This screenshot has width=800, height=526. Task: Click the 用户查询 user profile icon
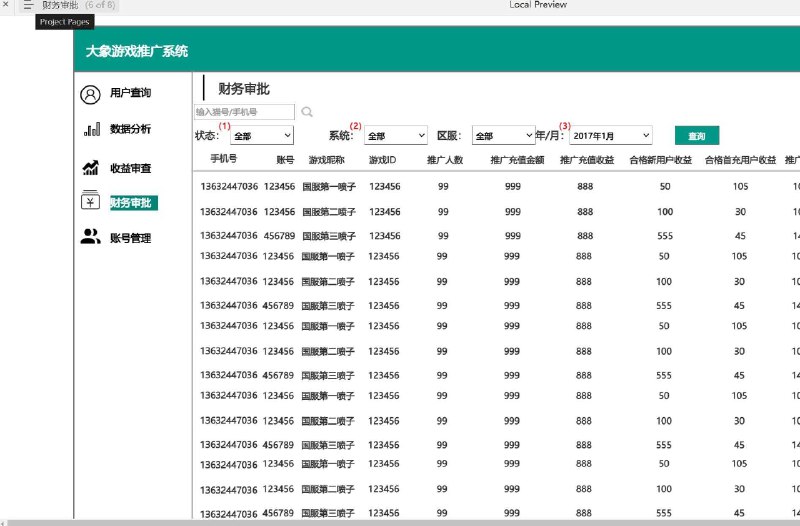(x=90, y=95)
